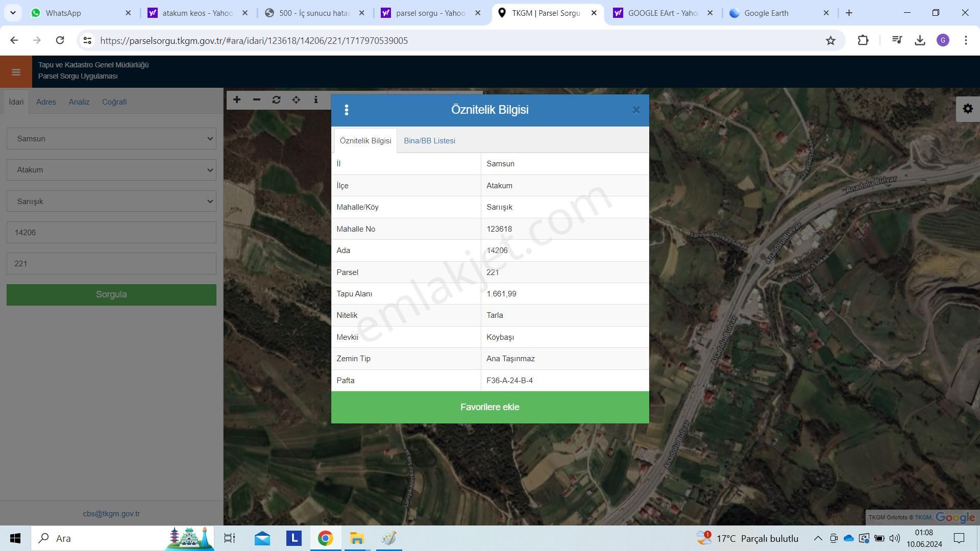
Task: Switch to the Adres tab
Action: (x=46, y=102)
